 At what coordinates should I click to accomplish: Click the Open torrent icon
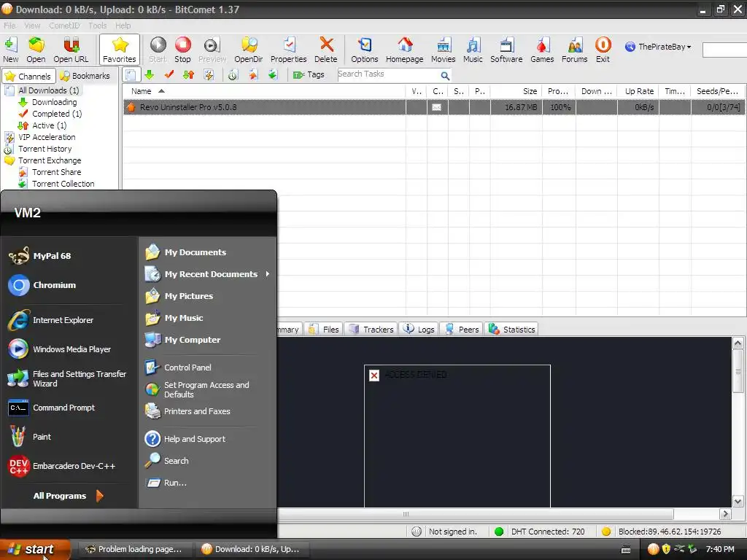36,50
